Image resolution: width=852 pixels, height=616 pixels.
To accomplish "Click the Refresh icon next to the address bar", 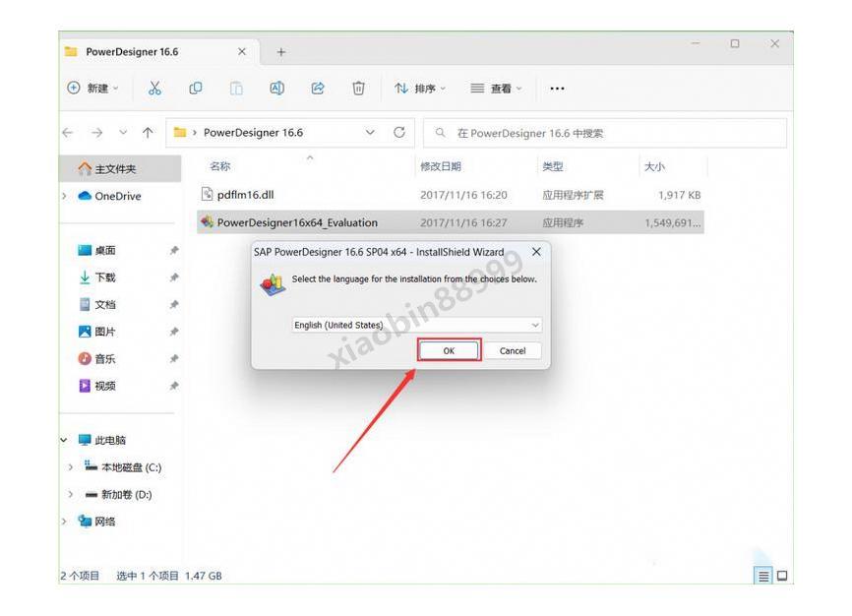I will pyautogui.click(x=399, y=133).
